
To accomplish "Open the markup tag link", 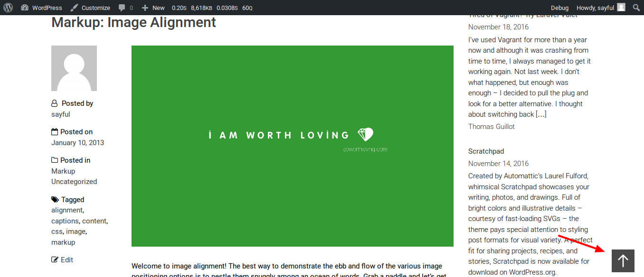I will tap(63, 242).
